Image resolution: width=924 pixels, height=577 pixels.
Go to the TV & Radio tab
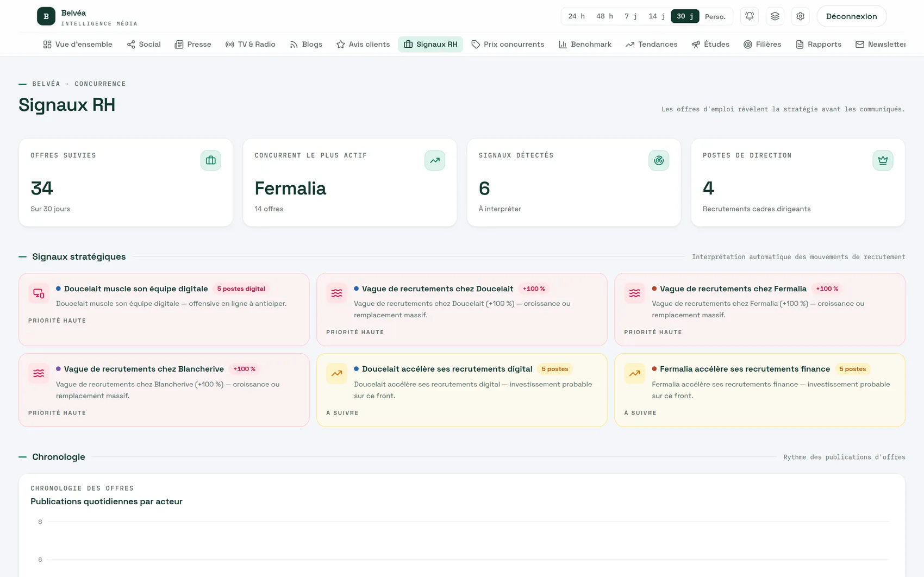point(251,45)
